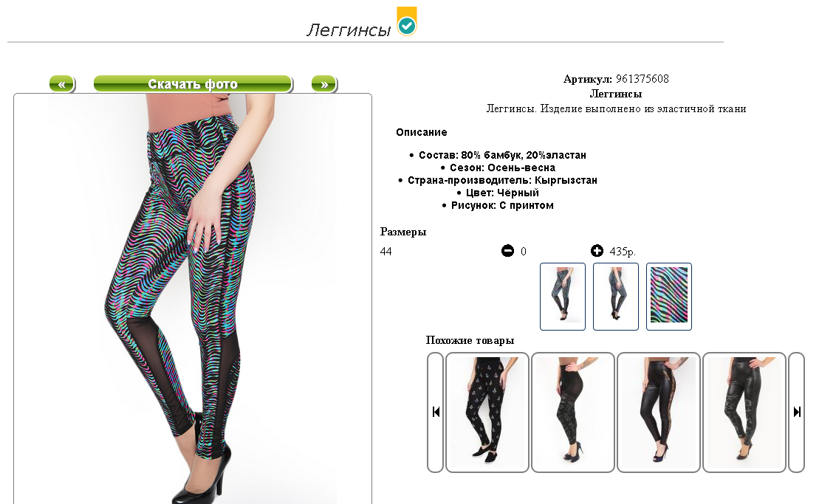Open fourth similar product shiny black leggings

tap(744, 412)
